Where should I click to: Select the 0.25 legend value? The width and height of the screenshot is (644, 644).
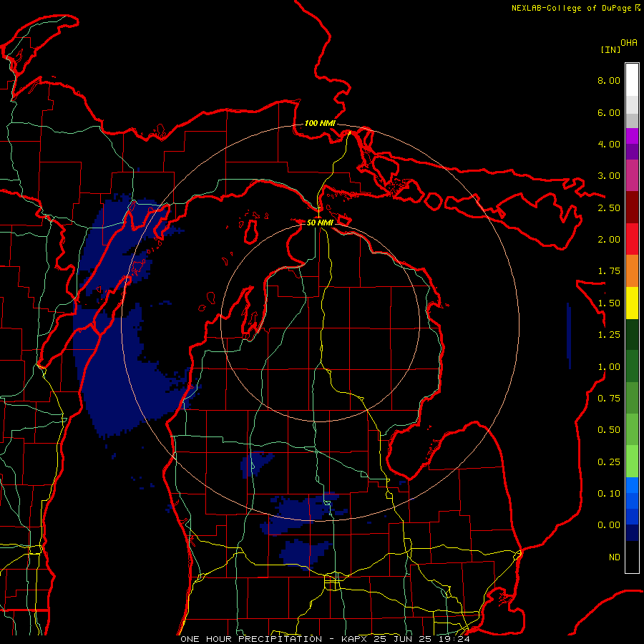point(609,462)
